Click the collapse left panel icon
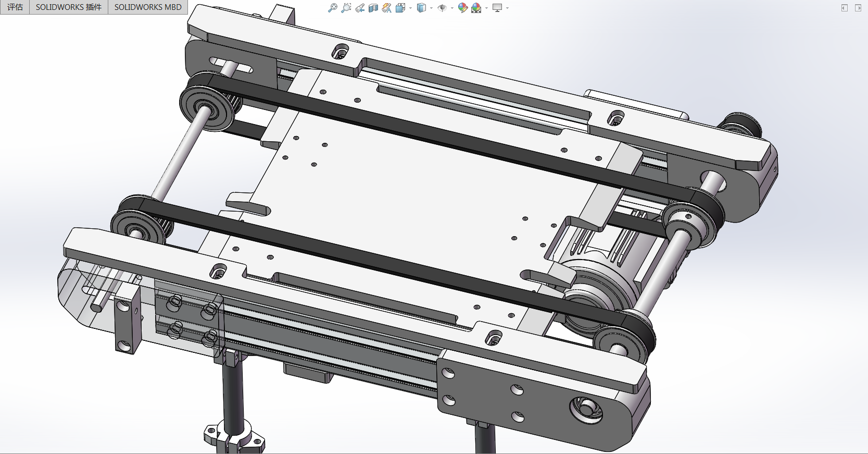868x454 pixels. coord(845,8)
